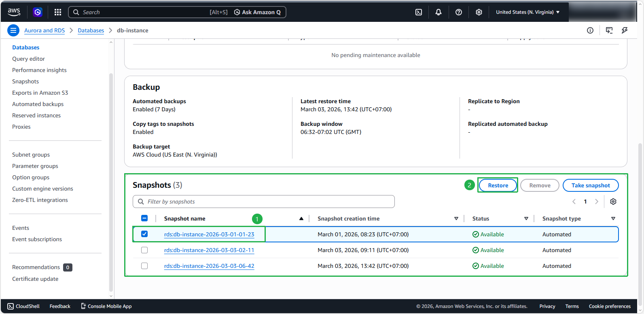
Task: Sort by Snapshot type column arrow
Action: click(x=613, y=219)
